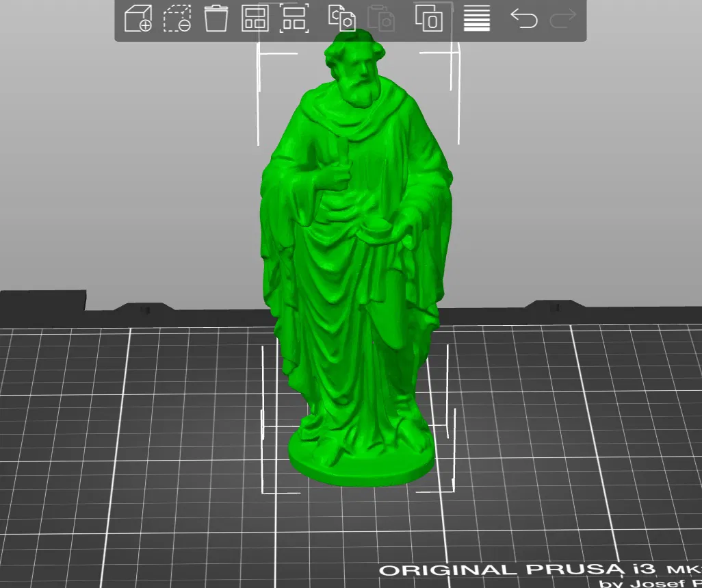Screen dimensions: 702x588
Task: Click 'ORIGINAL PRUSA i3' bed label
Action: (519, 570)
